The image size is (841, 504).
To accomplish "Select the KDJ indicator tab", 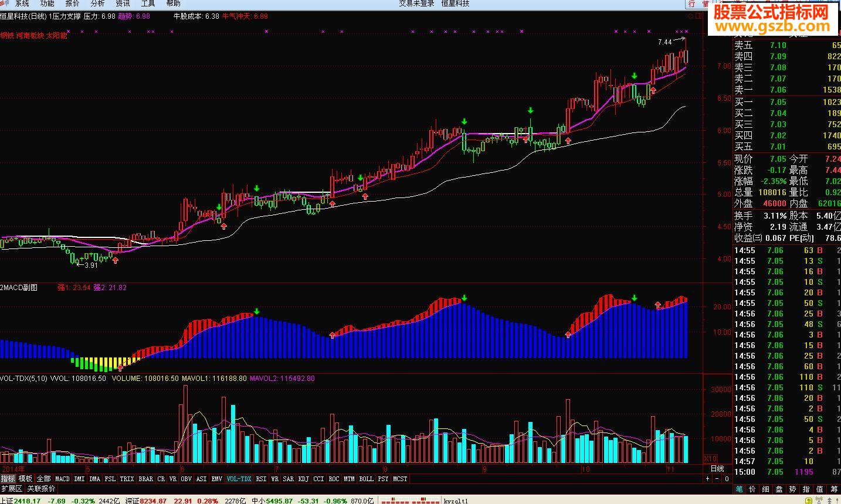I will [x=303, y=479].
